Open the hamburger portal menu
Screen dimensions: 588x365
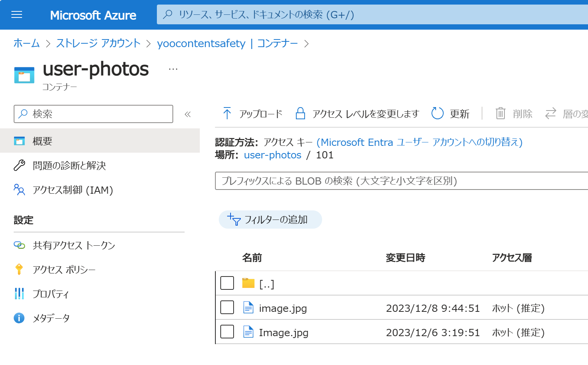tap(17, 15)
